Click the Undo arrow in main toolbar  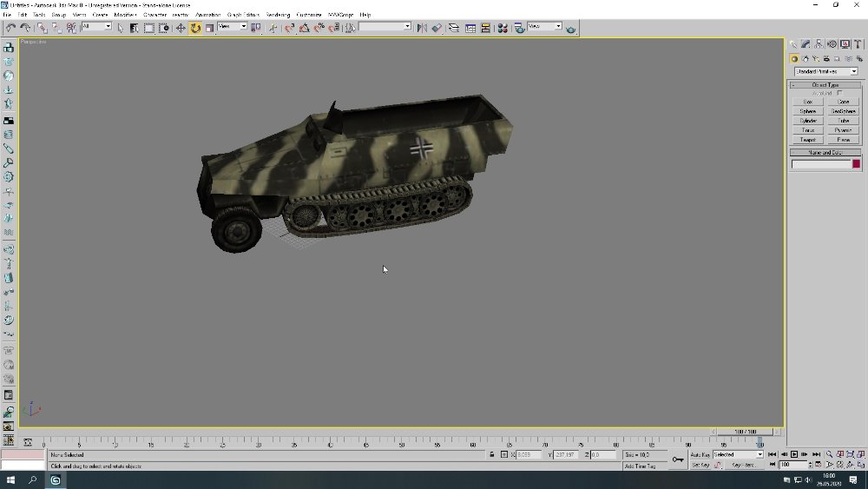11,28
